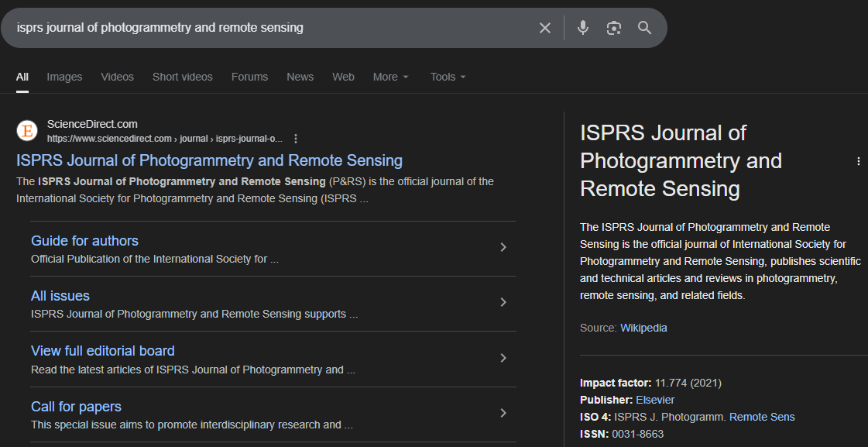Click chevron next to All issues
The width and height of the screenshot is (868, 447).
503,302
